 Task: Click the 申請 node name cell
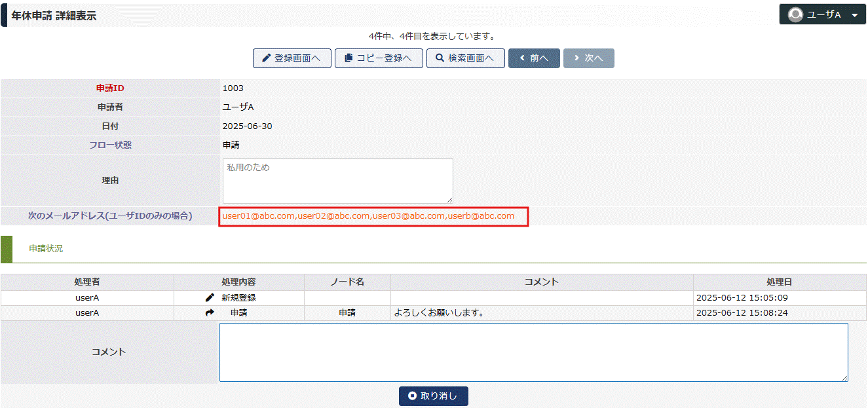347,313
